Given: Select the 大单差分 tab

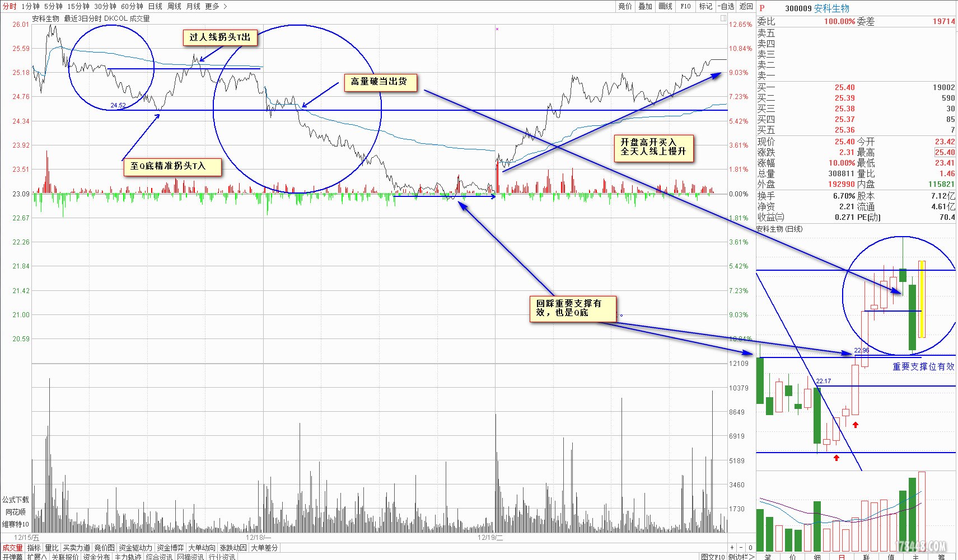Looking at the screenshot, I should 264,548.
